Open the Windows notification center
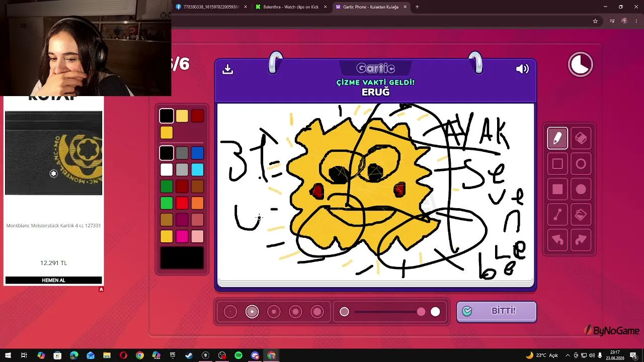Screen dimensions: 644x362 (634, 355)
